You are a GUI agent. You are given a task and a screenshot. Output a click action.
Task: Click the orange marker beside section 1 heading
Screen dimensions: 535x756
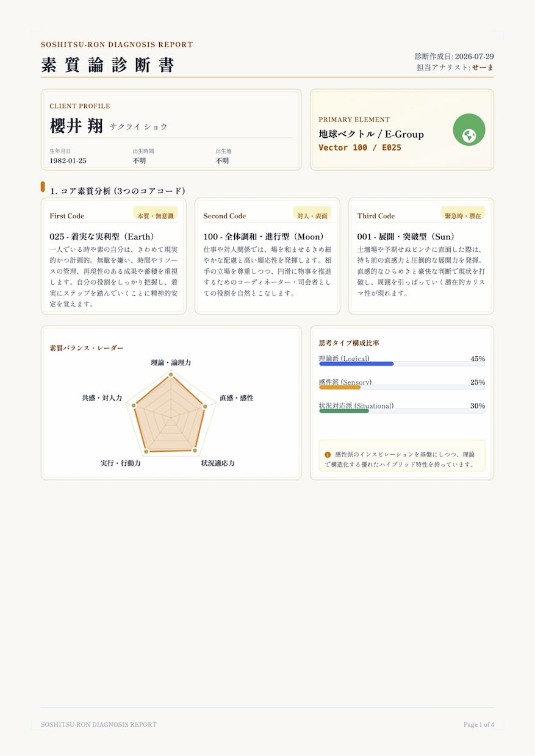(x=43, y=187)
